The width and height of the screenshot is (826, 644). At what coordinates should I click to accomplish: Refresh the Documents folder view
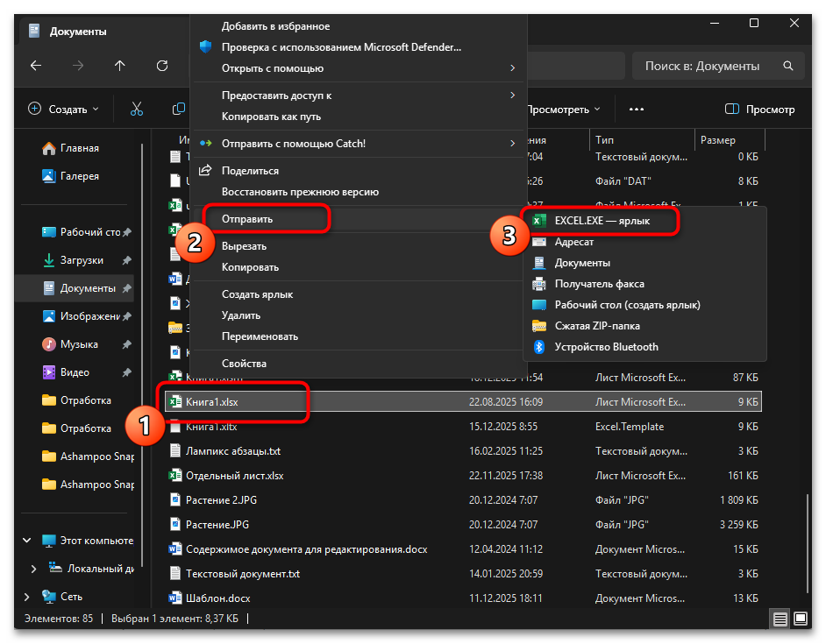point(162,66)
